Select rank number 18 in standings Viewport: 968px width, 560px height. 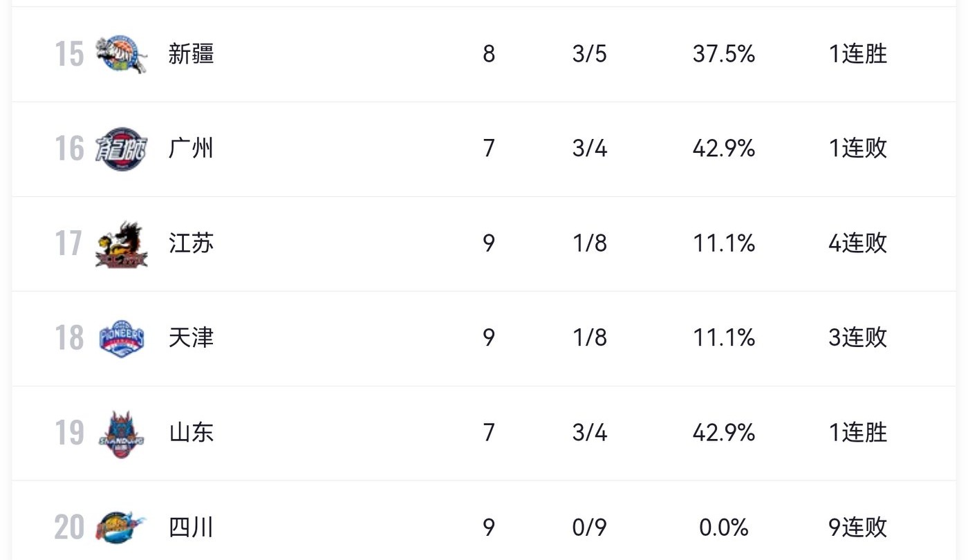(x=69, y=337)
